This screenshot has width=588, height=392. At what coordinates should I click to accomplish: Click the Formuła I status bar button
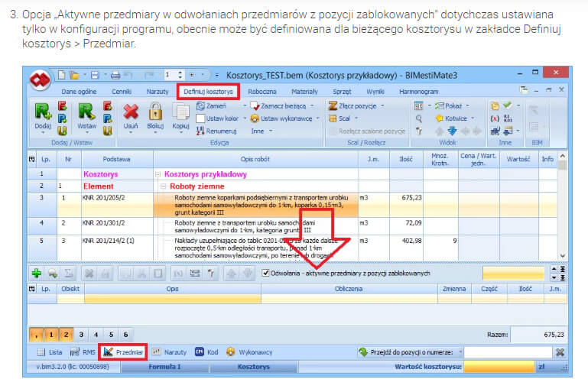tap(164, 367)
